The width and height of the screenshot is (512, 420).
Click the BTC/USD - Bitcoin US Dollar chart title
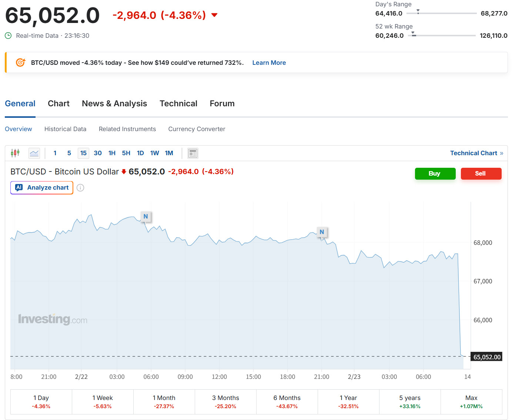(64, 172)
